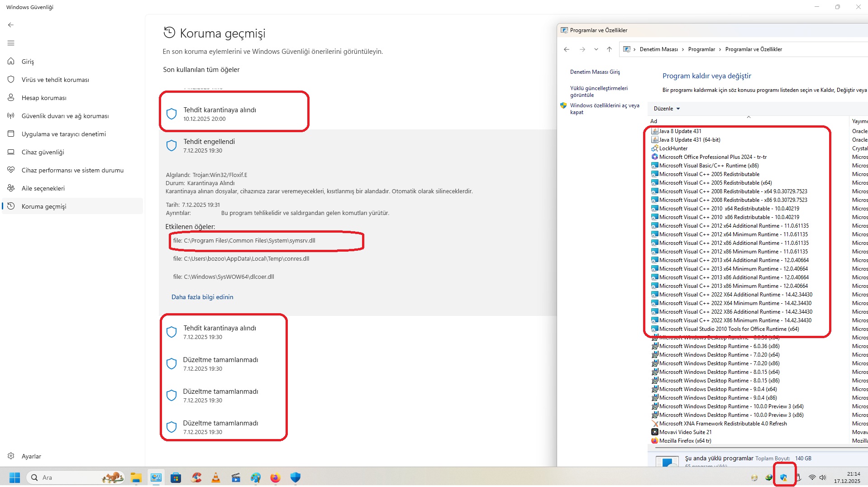Select the dlcoer.dll affected file path
The width and height of the screenshot is (868, 487).
[224, 277]
